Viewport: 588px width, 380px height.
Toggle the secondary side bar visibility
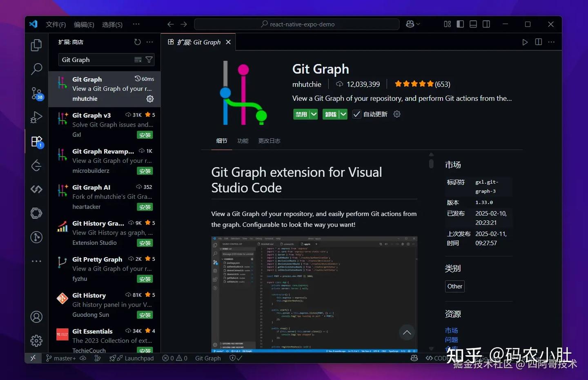486,24
